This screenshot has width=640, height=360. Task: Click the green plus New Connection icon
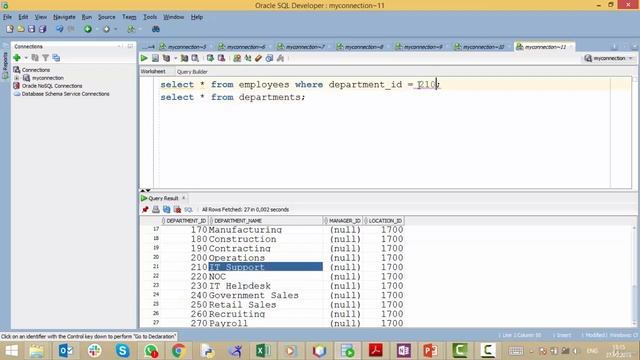17,58
